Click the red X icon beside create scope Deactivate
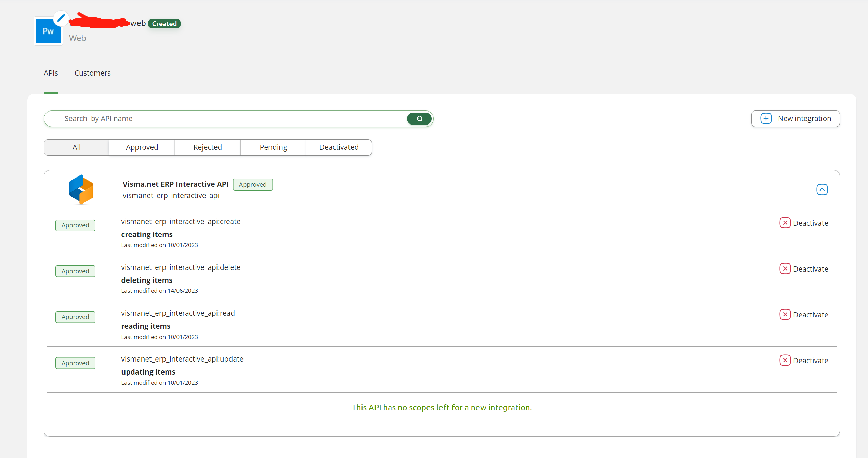Viewport: 868px width, 458px height. [785, 223]
